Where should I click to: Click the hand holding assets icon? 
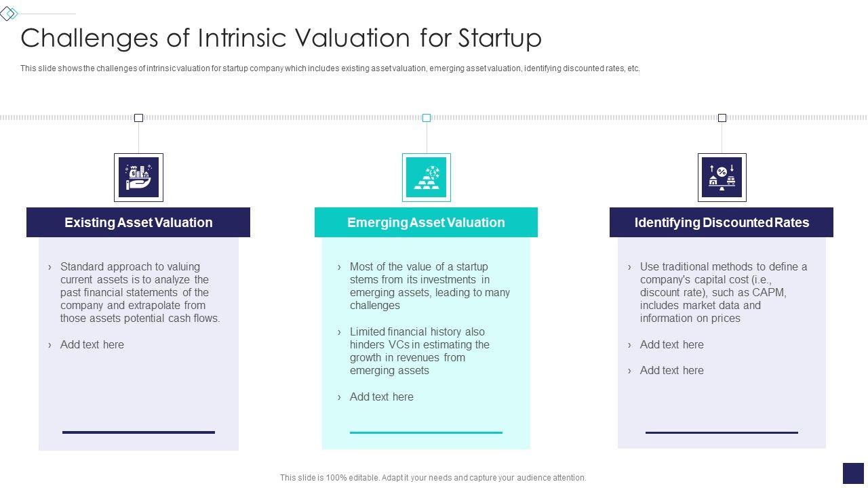138,178
